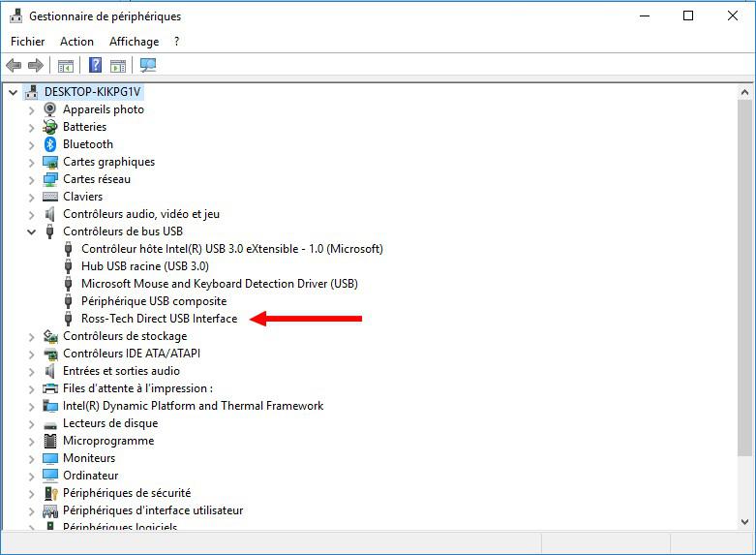Click the scrollbar up arrow

[745, 92]
